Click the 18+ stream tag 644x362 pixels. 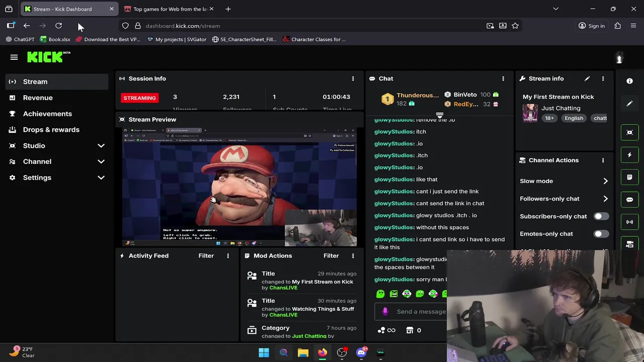(x=549, y=118)
